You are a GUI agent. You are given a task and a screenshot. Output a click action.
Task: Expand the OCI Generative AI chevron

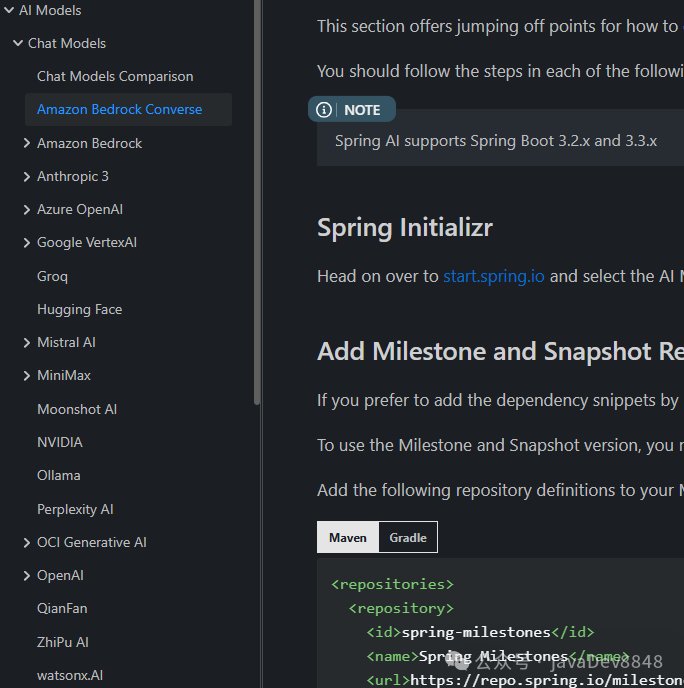[x=27, y=542]
